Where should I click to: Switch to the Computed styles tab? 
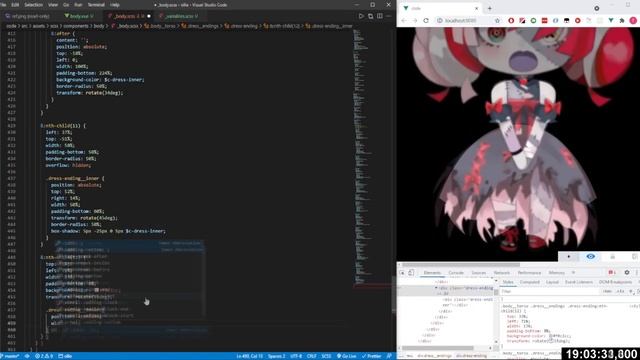point(530,282)
